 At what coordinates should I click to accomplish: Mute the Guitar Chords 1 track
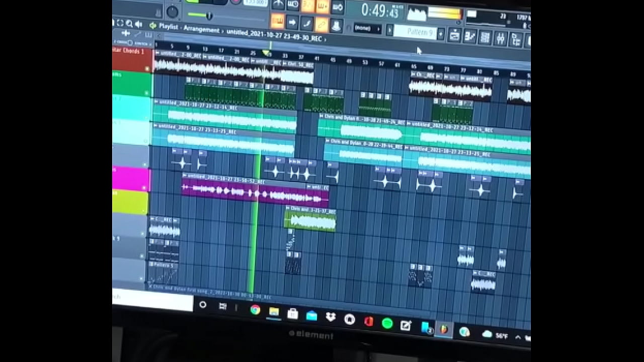(147, 68)
